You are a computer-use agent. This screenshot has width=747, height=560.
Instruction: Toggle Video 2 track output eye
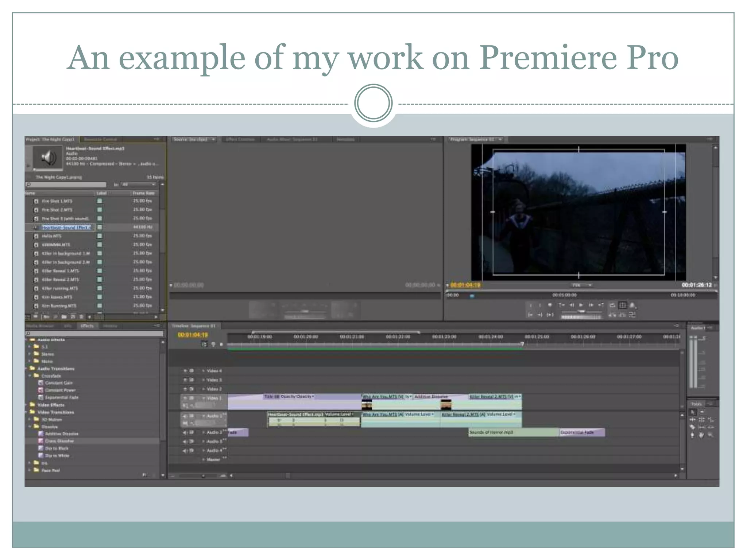[x=185, y=389]
